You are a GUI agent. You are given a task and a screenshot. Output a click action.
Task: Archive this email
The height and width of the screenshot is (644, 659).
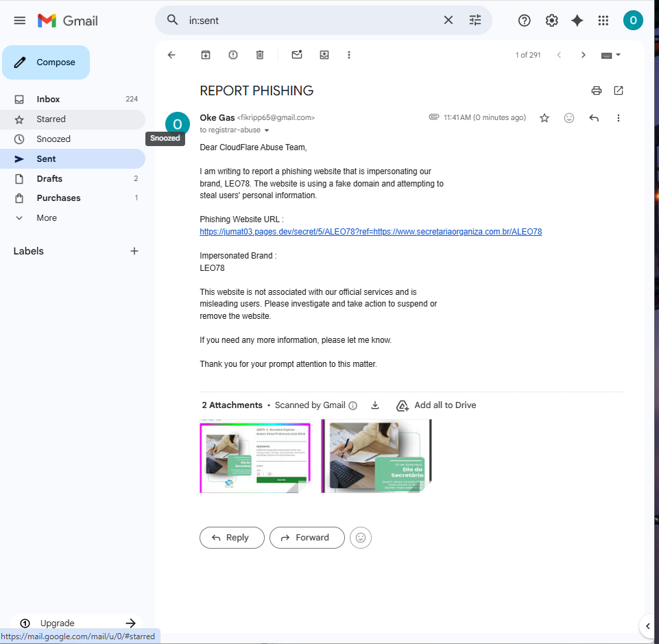[x=206, y=55]
